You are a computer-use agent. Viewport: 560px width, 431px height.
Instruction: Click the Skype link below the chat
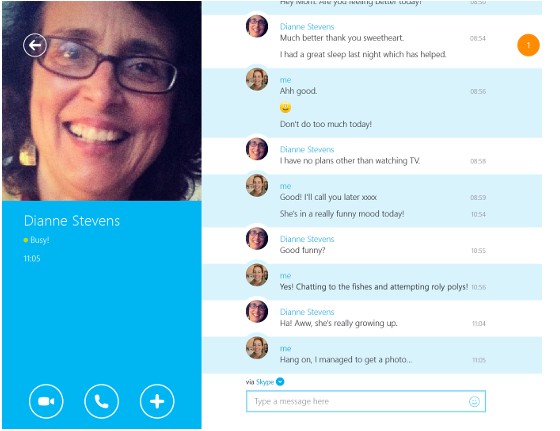pos(265,382)
